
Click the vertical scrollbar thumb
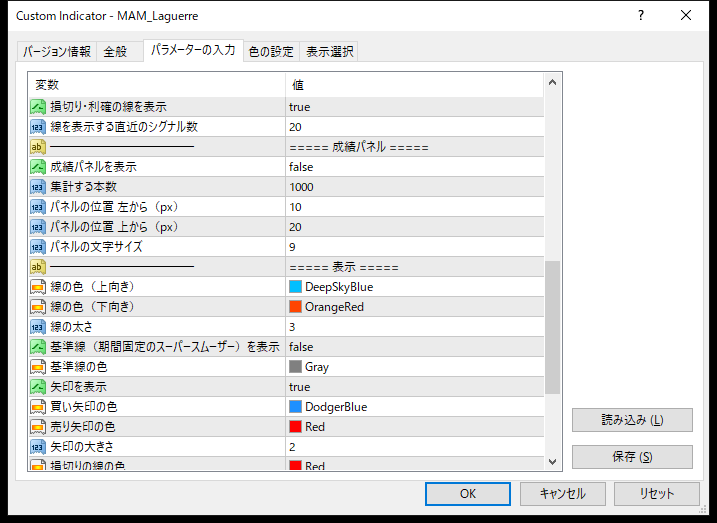coord(552,327)
